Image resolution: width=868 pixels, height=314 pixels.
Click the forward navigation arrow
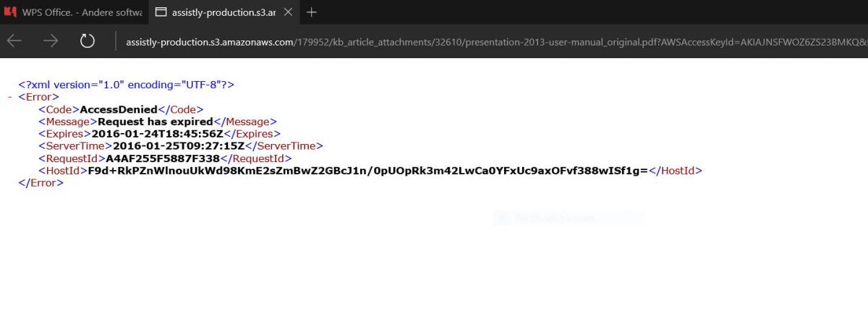[51, 41]
